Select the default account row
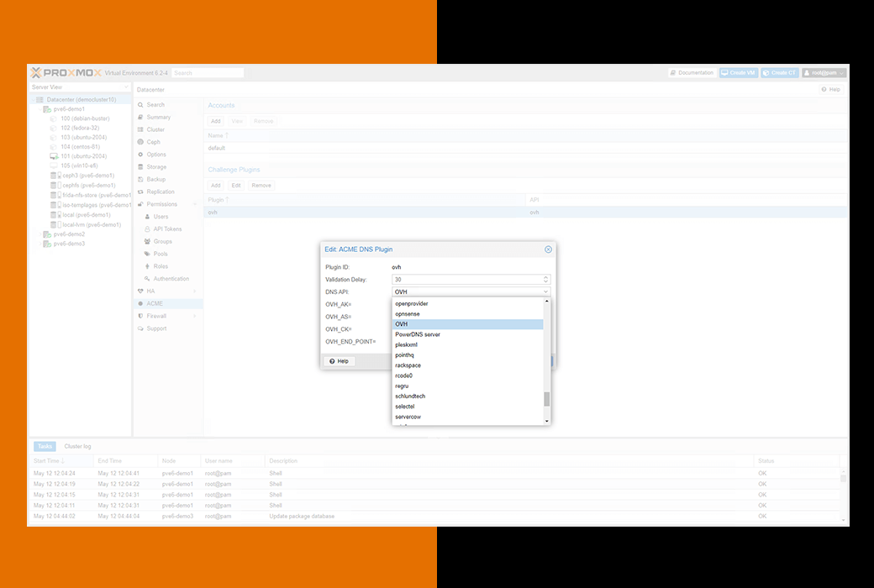This screenshot has height=588, width=874. coord(525,148)
